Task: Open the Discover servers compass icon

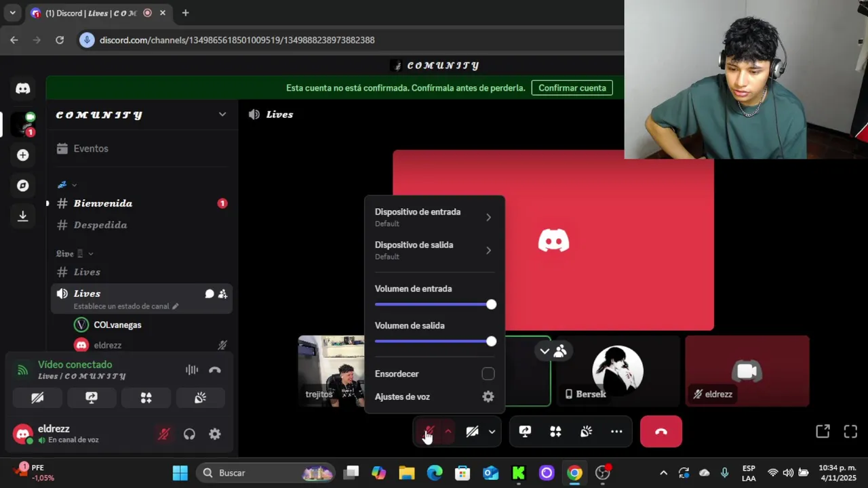Action: (23, 186)
